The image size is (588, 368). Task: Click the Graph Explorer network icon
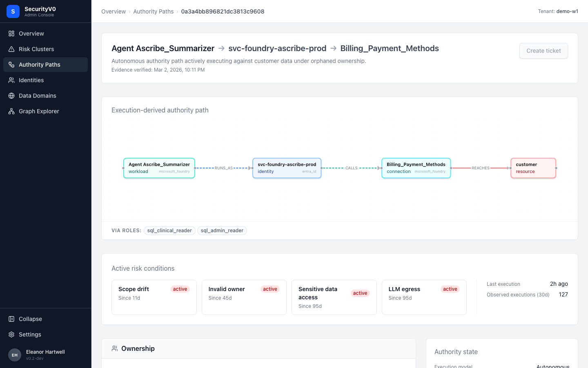[x=11, y=111]
